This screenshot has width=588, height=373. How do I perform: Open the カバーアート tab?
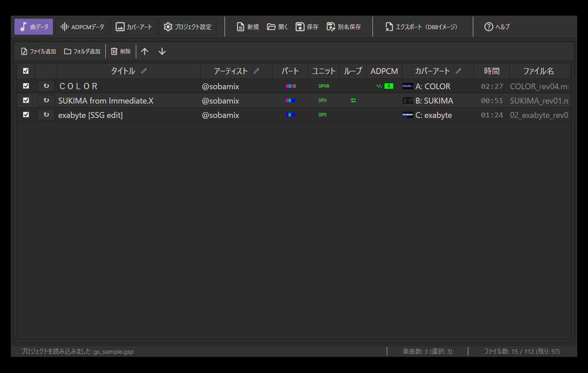coord(134,27)
